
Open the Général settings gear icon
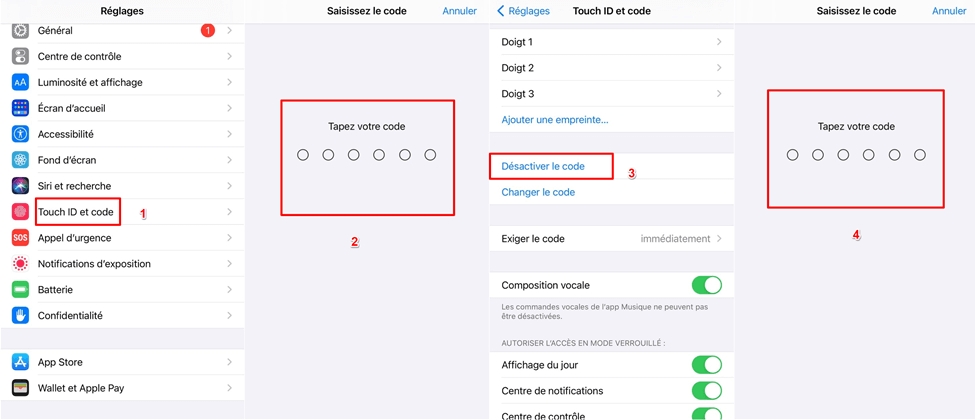20,31
